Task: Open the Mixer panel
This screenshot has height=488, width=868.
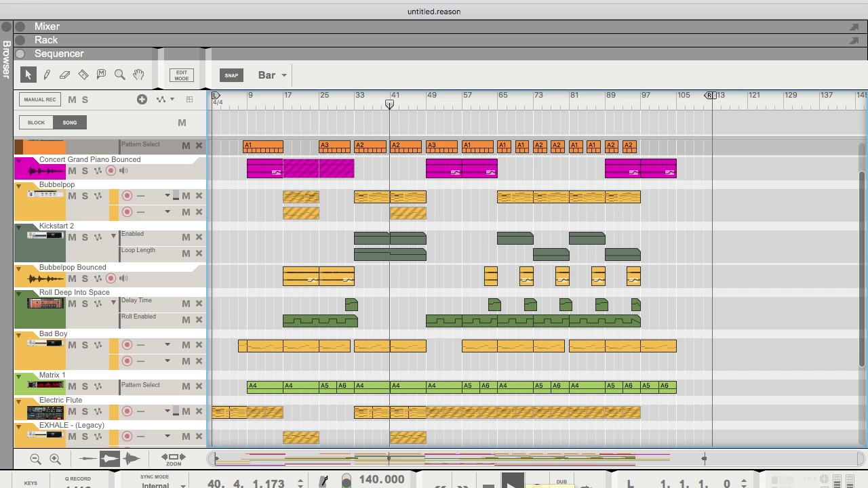Action: pos(47,26)
